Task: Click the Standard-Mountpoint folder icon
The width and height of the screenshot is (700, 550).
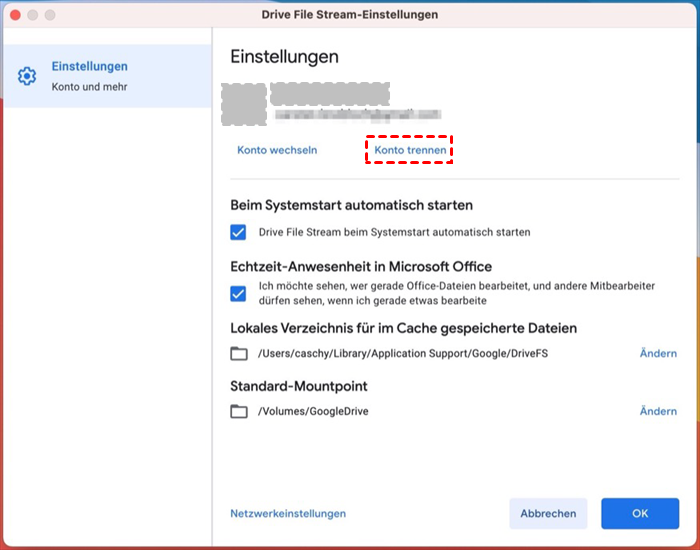Action: click(238, 412)
